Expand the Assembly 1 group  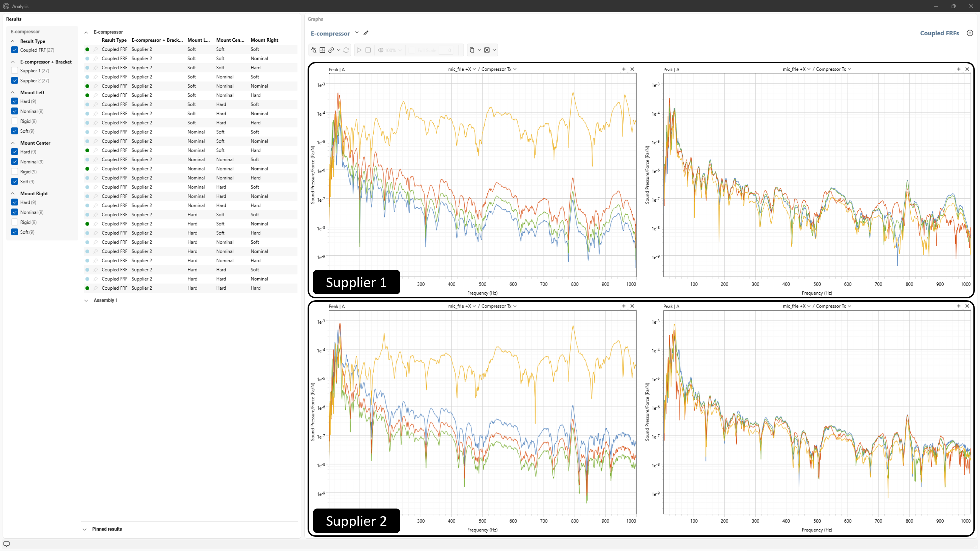[86, 300]
